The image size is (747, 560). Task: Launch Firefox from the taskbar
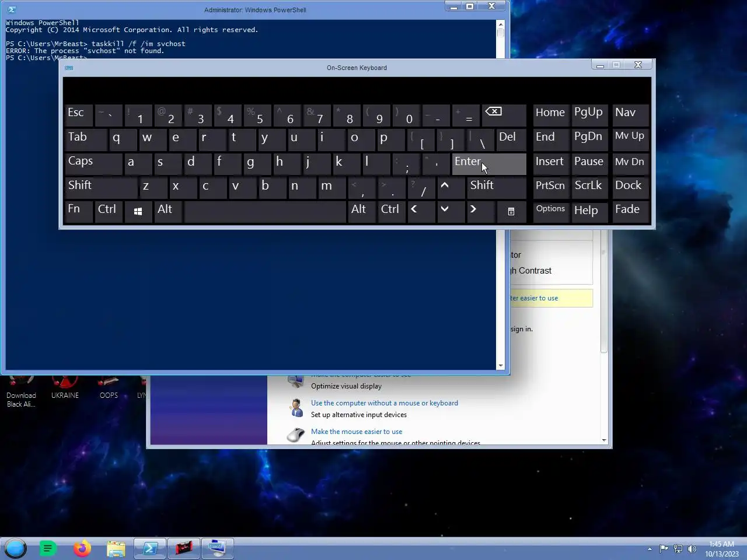click(82, 548)
